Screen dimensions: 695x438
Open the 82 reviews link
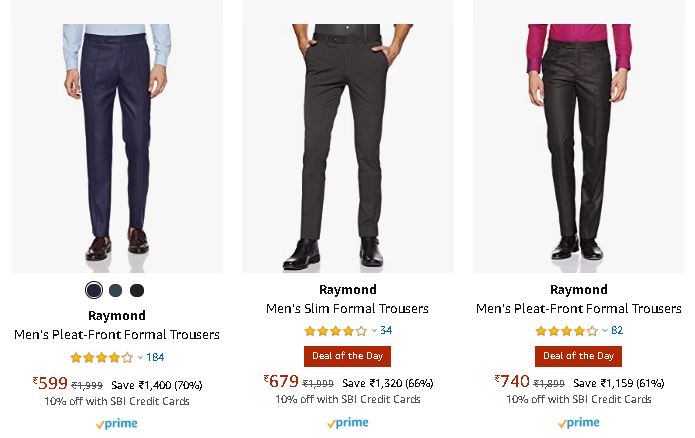click(617, 331)
